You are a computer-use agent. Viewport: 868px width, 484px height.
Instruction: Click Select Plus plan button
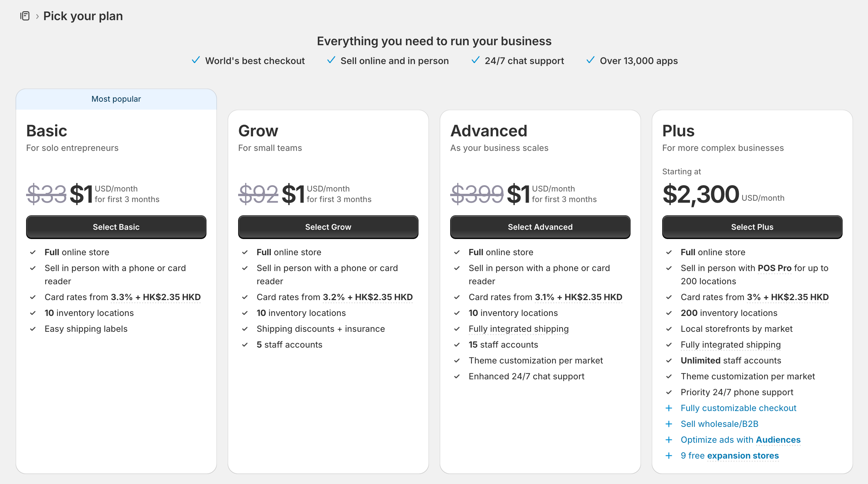coord(752,227)
